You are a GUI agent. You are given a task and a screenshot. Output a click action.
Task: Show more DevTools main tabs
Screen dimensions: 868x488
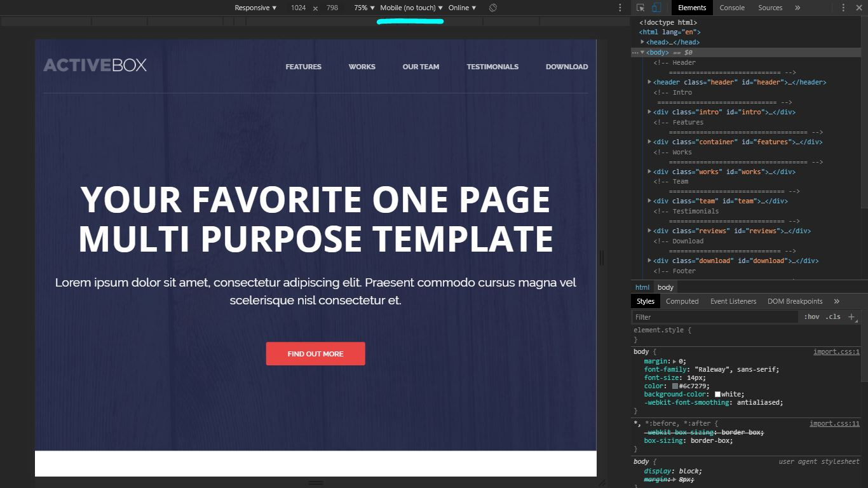click(x=797, y=8)
